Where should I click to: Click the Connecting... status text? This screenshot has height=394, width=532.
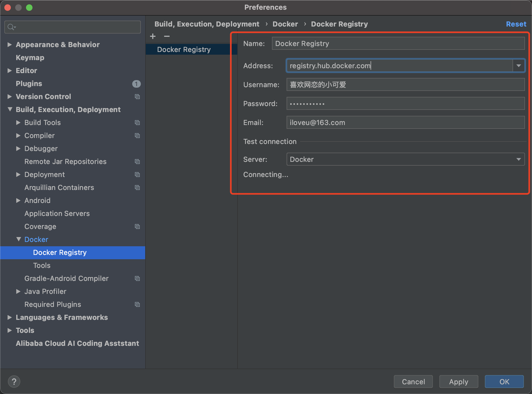(266, 175)
